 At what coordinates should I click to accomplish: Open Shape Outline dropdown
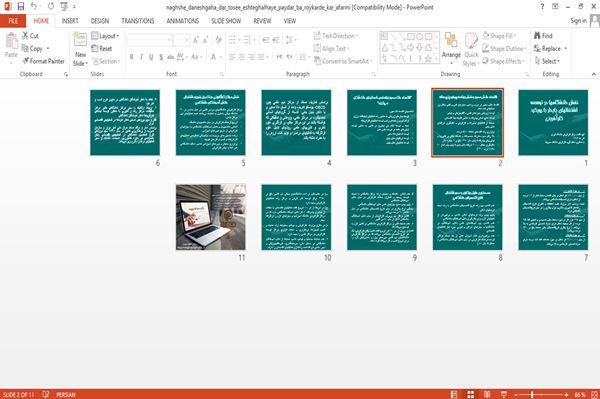tap(504, 48)
